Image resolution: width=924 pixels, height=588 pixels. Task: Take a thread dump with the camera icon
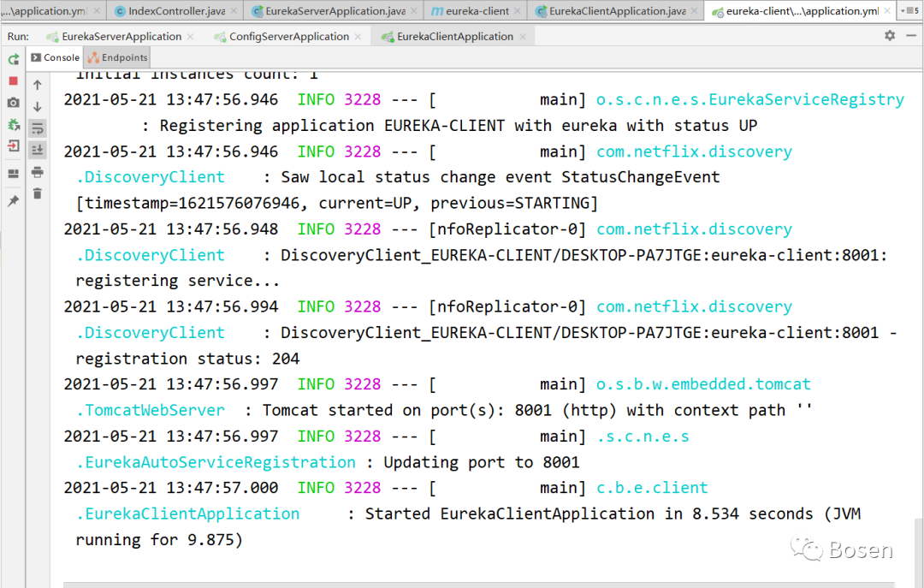click(x=14, y=103)
